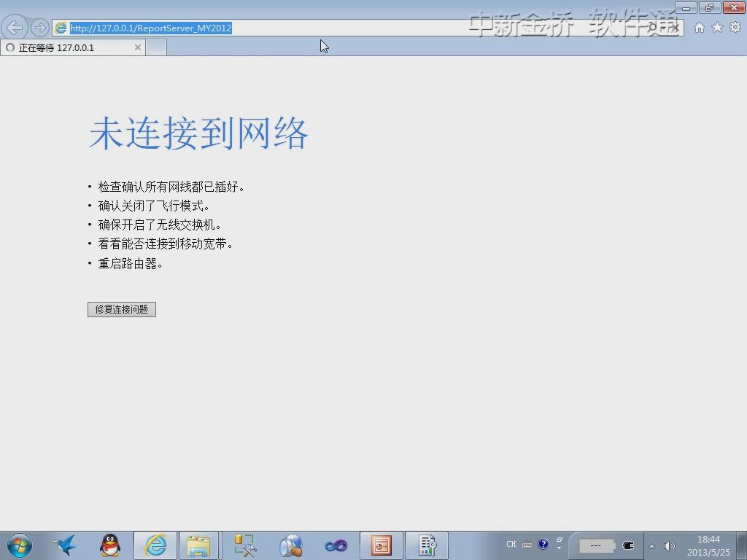This screenshot has height=560, width=747.
Task: Open the QQ penguin taskbar icon
Action: [x=110, y=545]
